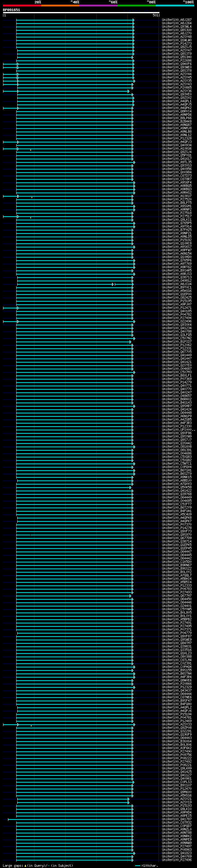Image resolution: width=197 pixels, height=868 pixels.
Task: Select hit UniRef100_P09756
Action: (177, 755)
